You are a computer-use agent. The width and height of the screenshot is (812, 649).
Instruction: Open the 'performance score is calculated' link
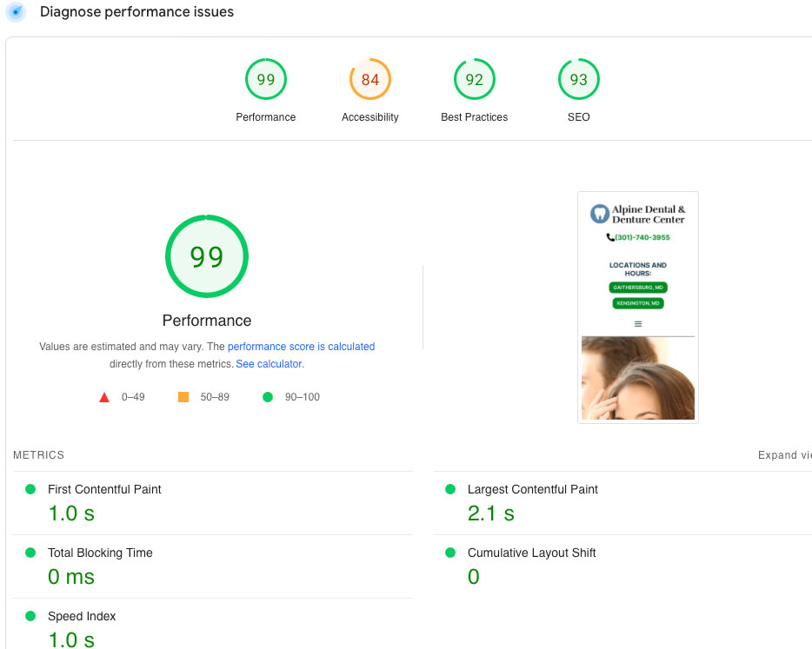301,347
